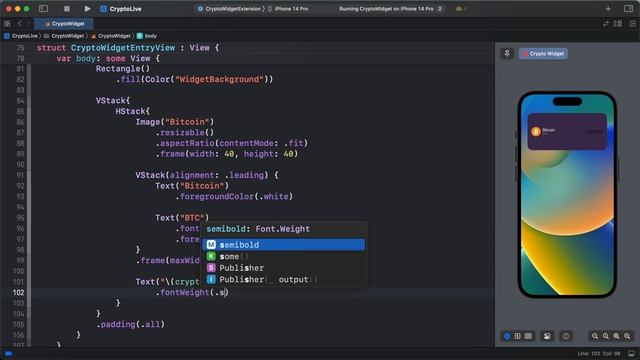Switch canvas to Live preview mode

507,336
